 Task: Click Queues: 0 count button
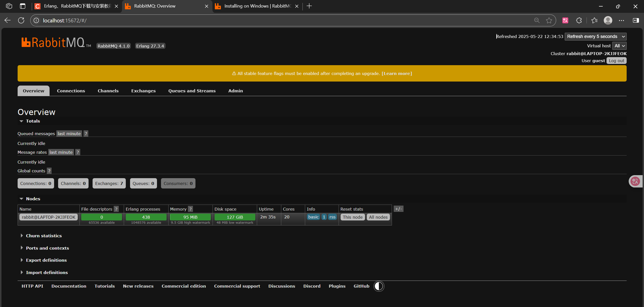pyautogui.click(x=143, y=183)
